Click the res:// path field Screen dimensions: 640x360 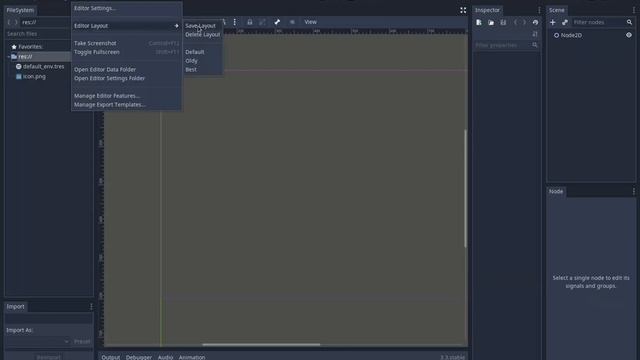click(46, 22)
